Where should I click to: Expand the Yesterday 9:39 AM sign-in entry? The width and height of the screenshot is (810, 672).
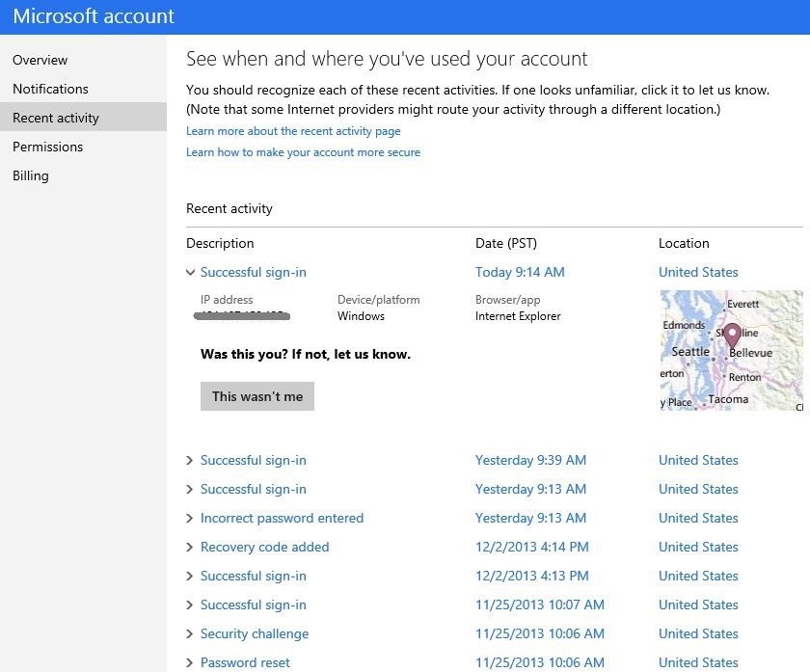[190, 461]
